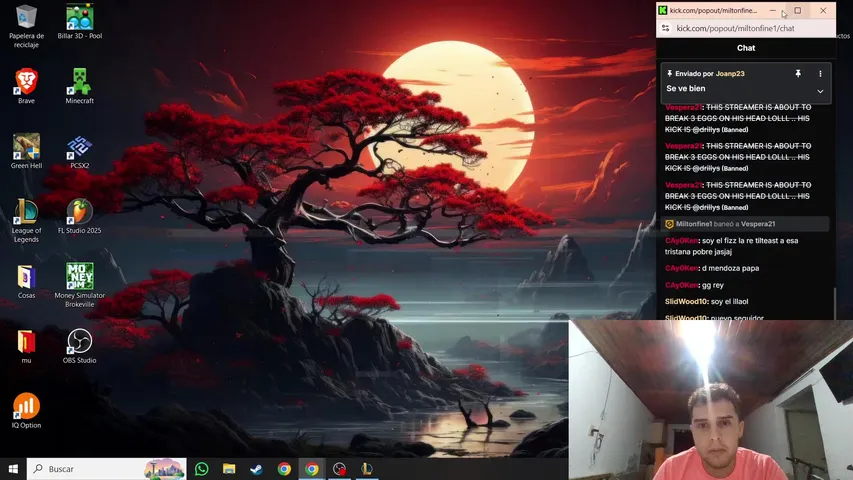Click Miltonfine1 name in ban notice
This screenshot has width=853, height=480.
point(694,224)
